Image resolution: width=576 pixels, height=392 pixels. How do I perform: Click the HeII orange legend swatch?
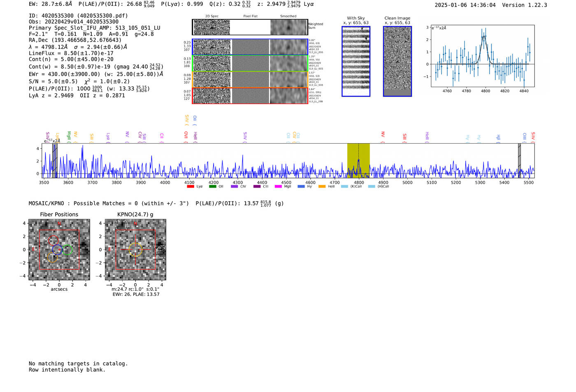[322, 187]
